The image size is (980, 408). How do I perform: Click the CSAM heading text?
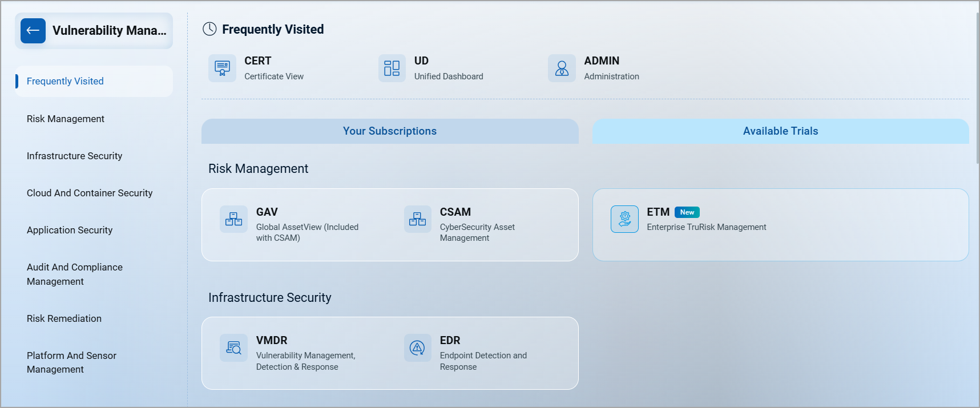pyautogui.click(x=455, y=212)
